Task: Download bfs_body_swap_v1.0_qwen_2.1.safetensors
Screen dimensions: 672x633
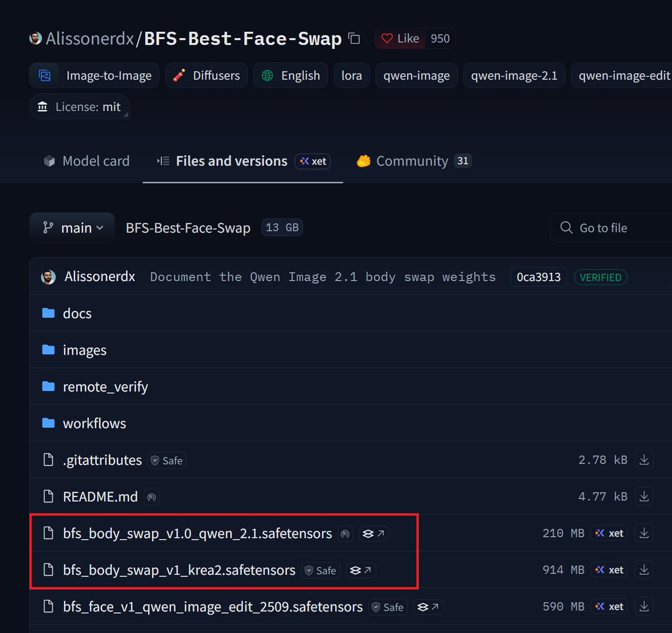Action: click(x=644, y=533)
